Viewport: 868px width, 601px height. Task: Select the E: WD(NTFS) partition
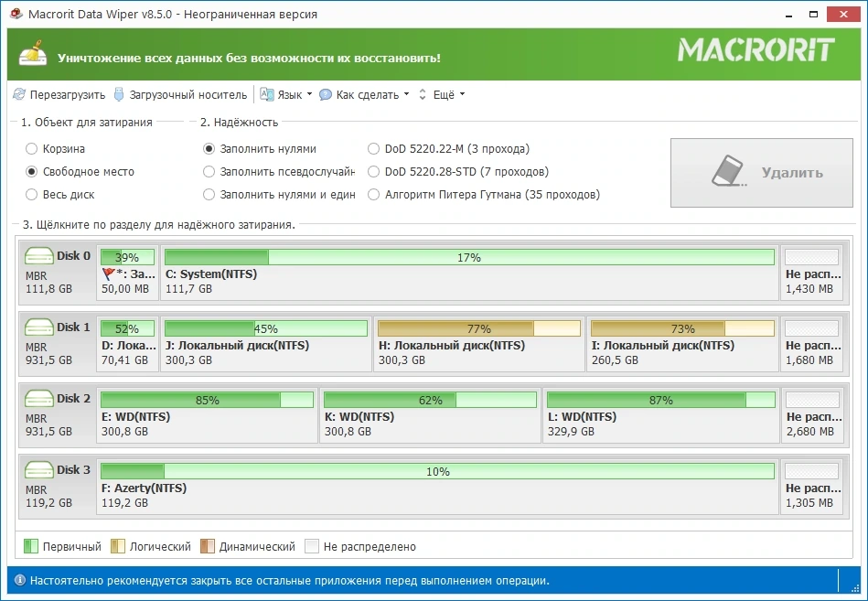pyautogui.click(x=208, y=415)
